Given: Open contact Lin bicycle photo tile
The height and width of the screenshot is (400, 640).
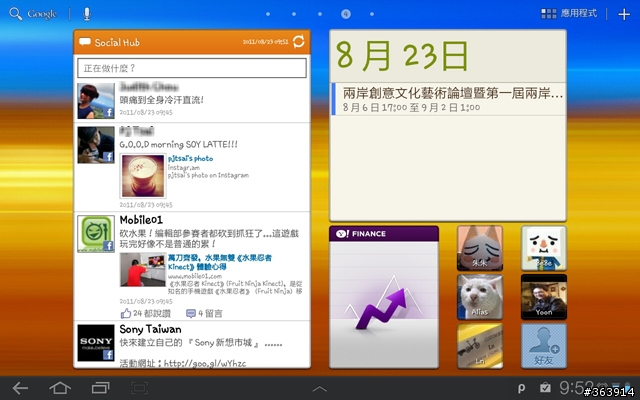Looking at the screenshot, I should [x=480, y=346].
